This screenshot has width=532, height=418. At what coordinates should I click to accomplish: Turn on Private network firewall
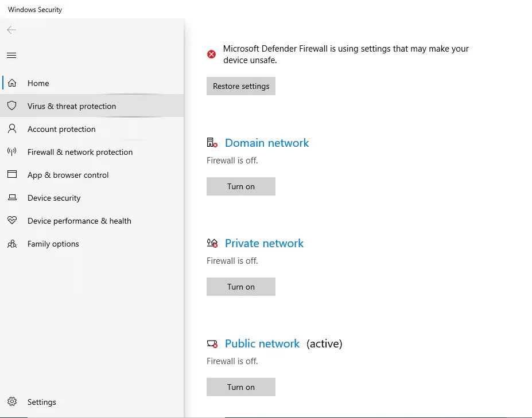coord(241,287)
